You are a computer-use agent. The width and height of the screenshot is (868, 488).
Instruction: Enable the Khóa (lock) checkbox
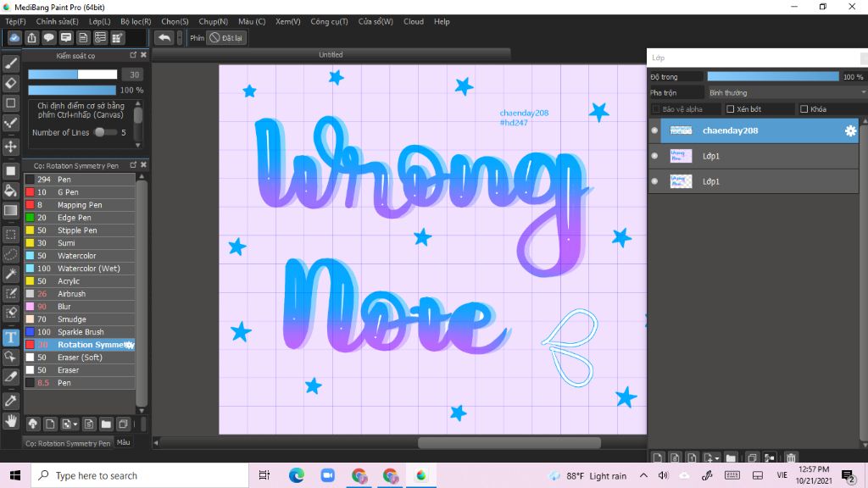[x=804, y=109]
